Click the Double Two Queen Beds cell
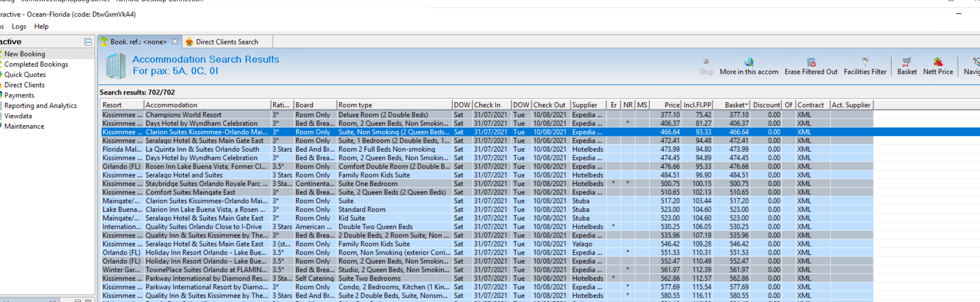 coord(394,227)
